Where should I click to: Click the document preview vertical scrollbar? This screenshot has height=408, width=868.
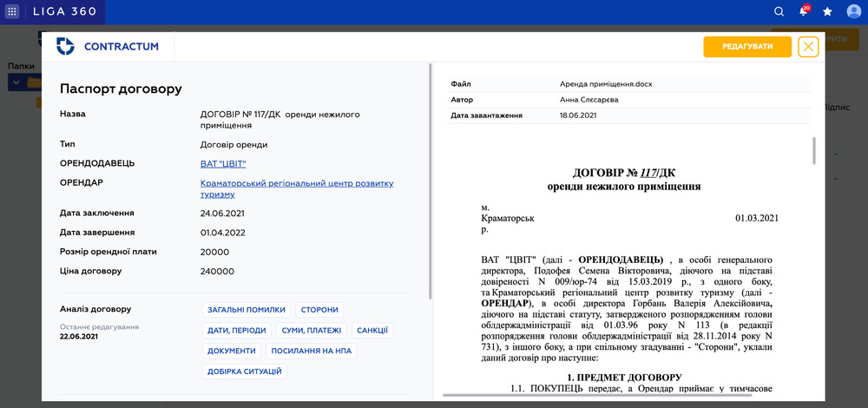point(813,151)
